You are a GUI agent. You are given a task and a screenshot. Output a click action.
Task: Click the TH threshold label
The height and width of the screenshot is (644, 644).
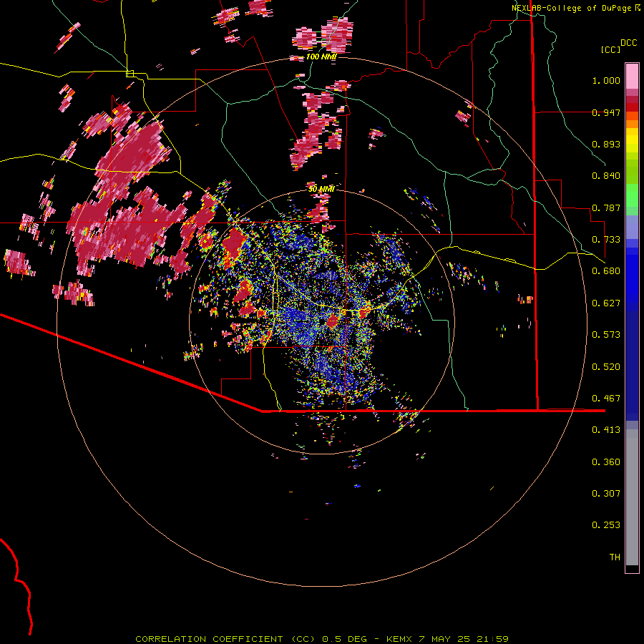point(615,557)
